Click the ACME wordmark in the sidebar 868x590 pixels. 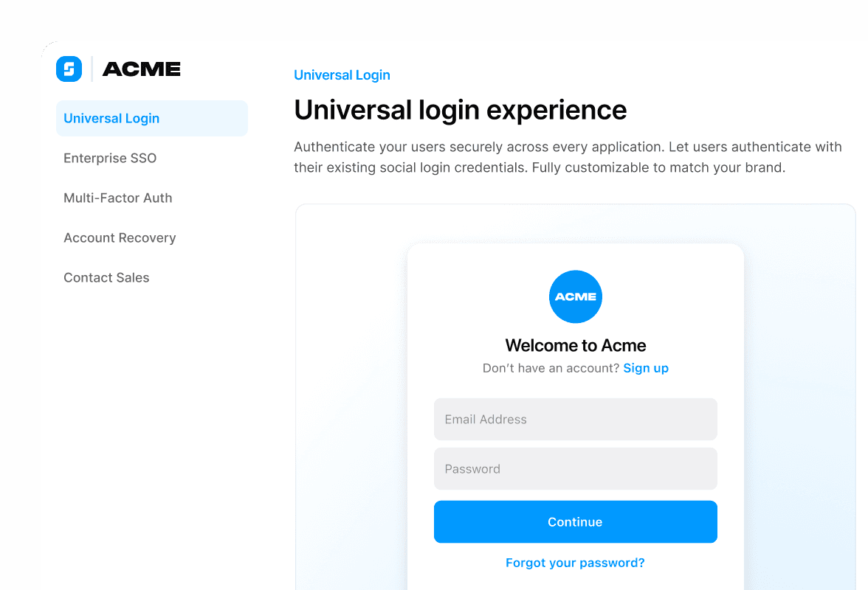point(142,69)
